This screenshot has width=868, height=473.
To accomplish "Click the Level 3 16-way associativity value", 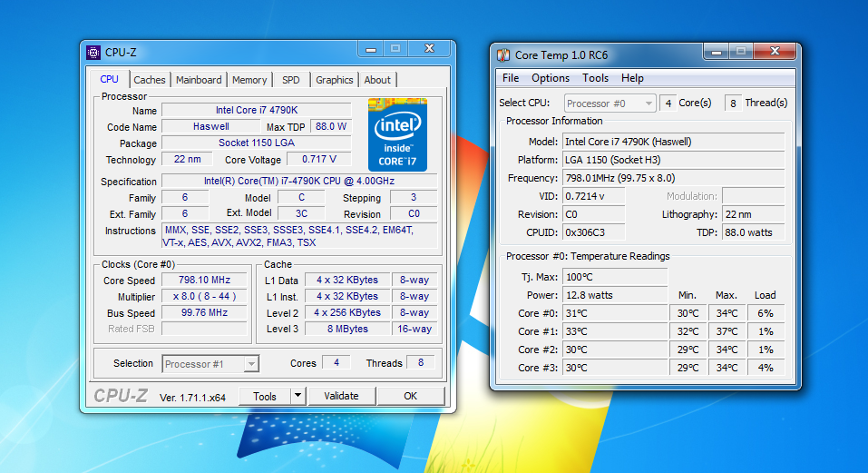I will coord(414,329).
